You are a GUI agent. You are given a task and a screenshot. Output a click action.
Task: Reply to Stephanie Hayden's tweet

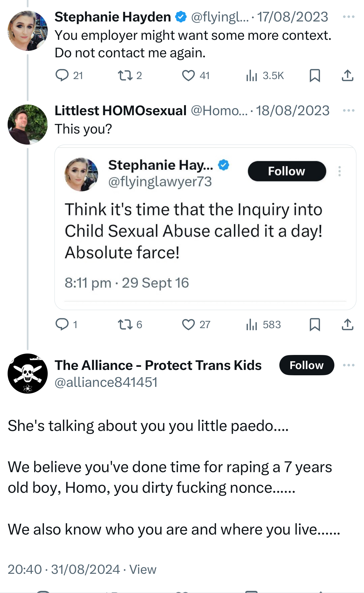62,75
